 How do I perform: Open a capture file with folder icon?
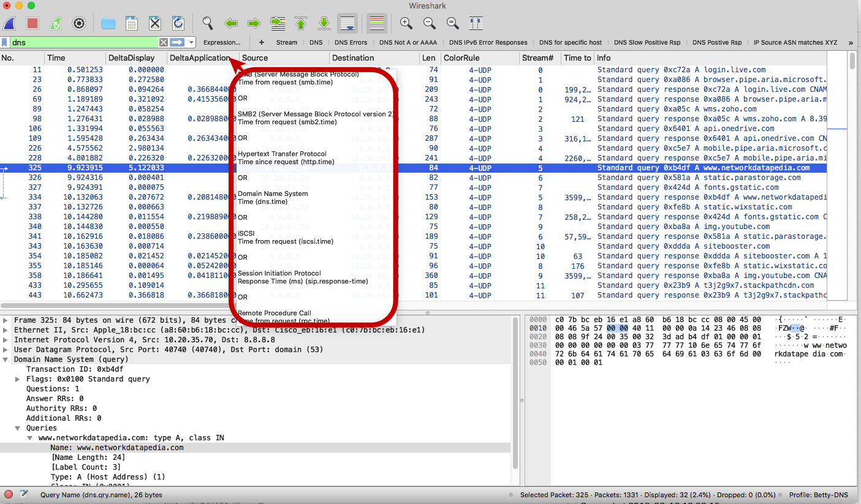(108, 23)
